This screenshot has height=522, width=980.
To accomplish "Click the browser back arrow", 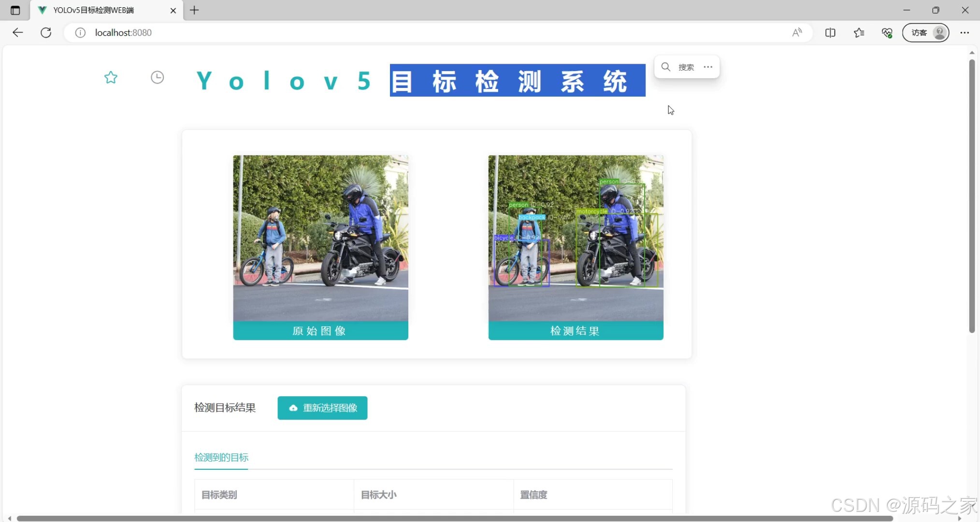I will pyautogui.click(x=18, y=32).
